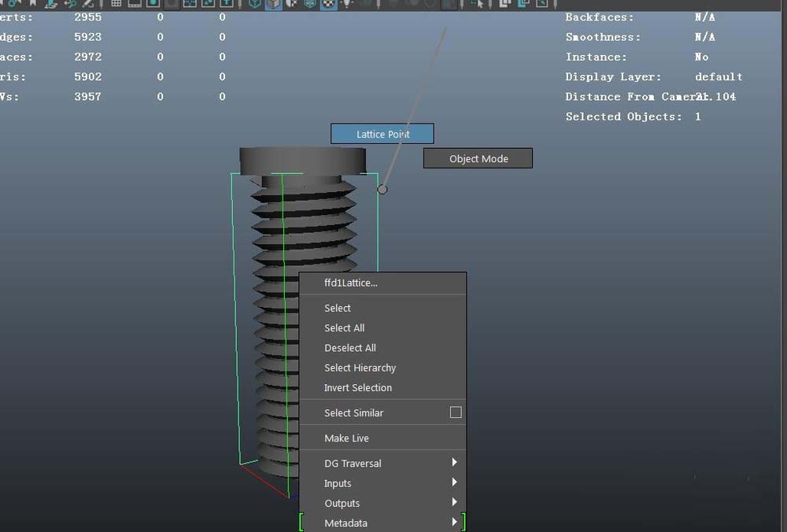787x532 pixels.
Task: Click the Selected Objects value 1
Action: click(x=697, y=116)
